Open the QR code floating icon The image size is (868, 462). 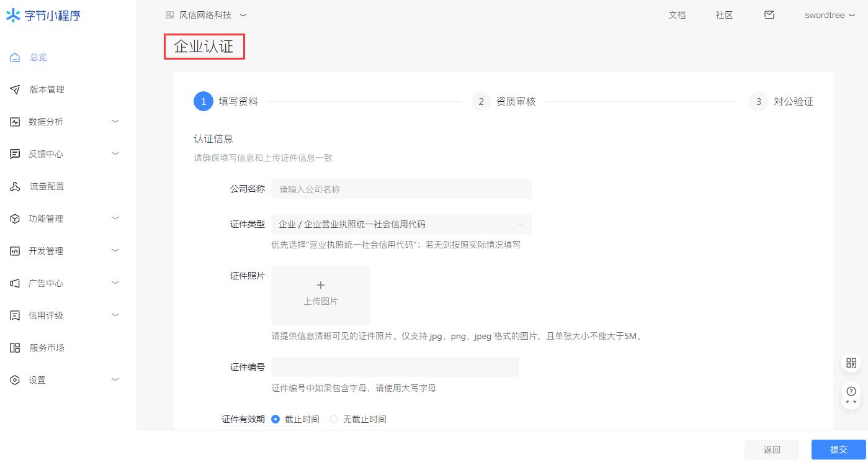[851, 363]
